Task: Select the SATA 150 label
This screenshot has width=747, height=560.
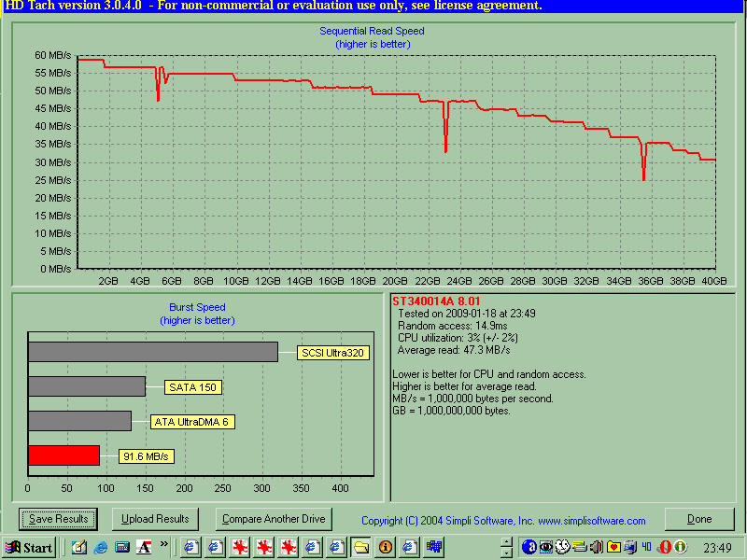Action: [x=193, y=387]
